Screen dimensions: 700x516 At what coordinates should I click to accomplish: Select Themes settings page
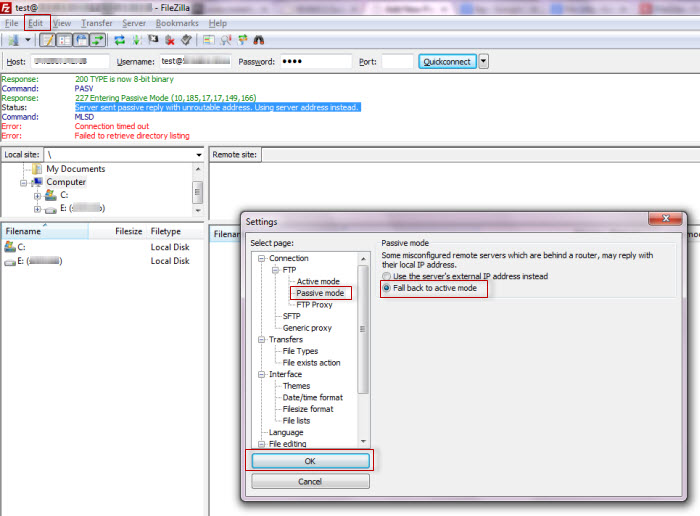296,386
